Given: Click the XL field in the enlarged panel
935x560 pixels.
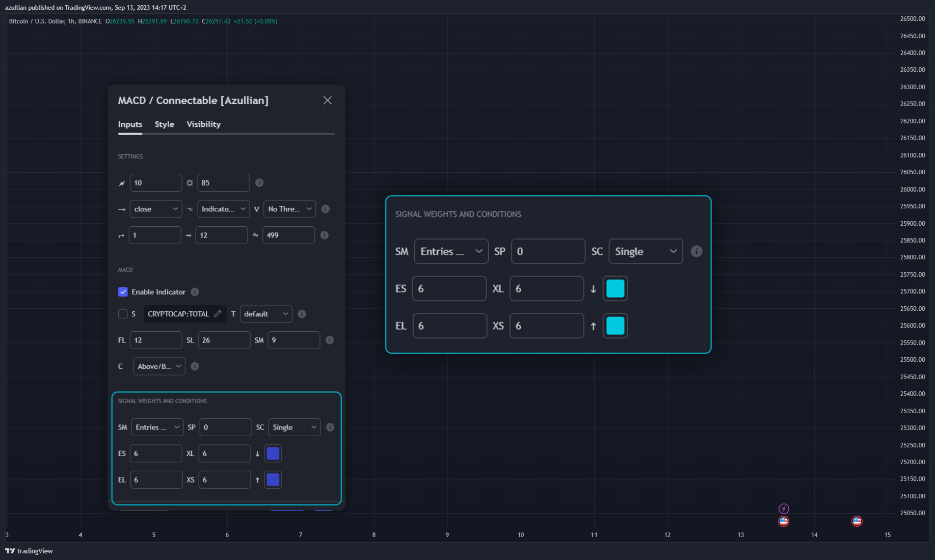Looking at the screenshot, I should click(547, 288).
